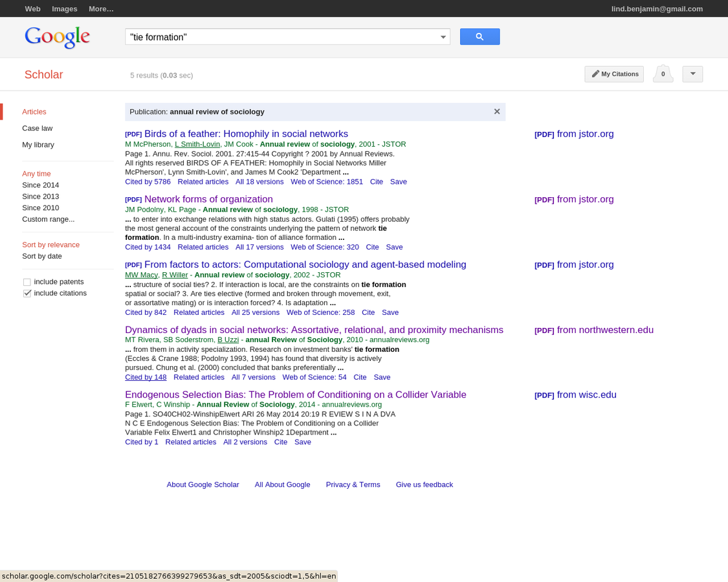This screenshot has width=728, height=582.
Task: Choose Custom range... date filter
Action: pyautogui.click(x=49, y=219)
